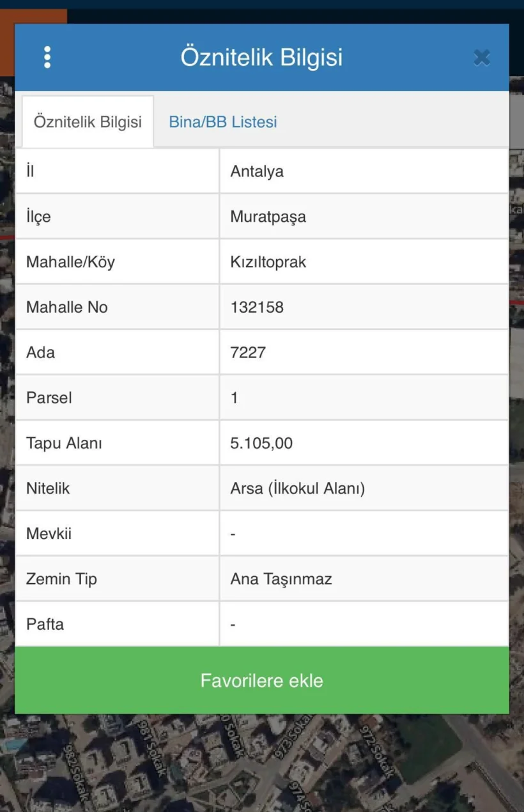The height and width of the screenshot is (812, 524).
Task: Select the Ada value 7227
Action: pyautogui.click(x=245, y=352)
